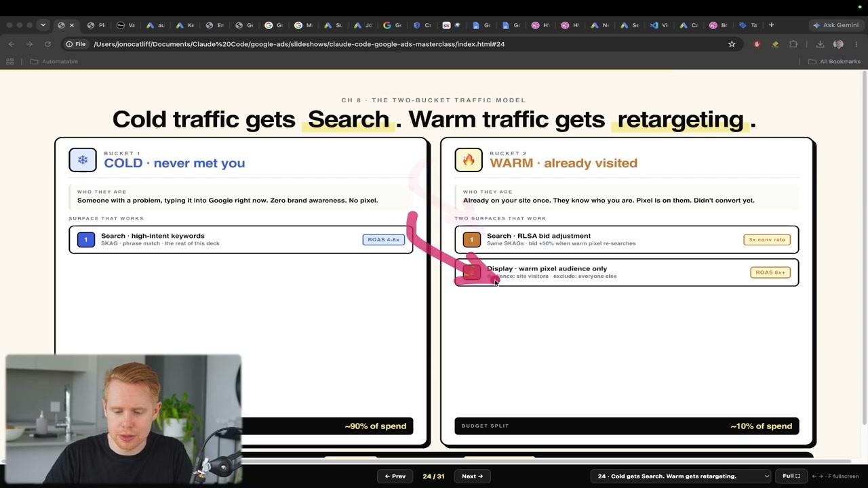868x488 pixels.
Task: Open the Chrome profile avatar
Action: (x=838, y=44)
